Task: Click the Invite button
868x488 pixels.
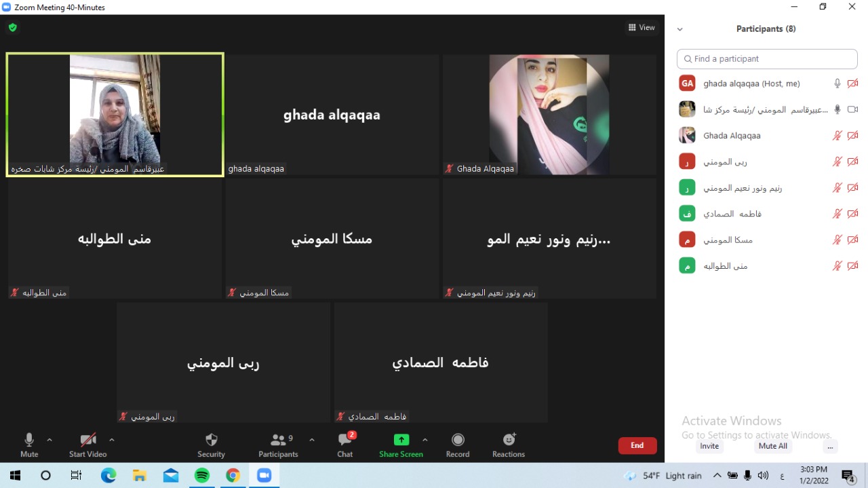Action: point(709,447)
